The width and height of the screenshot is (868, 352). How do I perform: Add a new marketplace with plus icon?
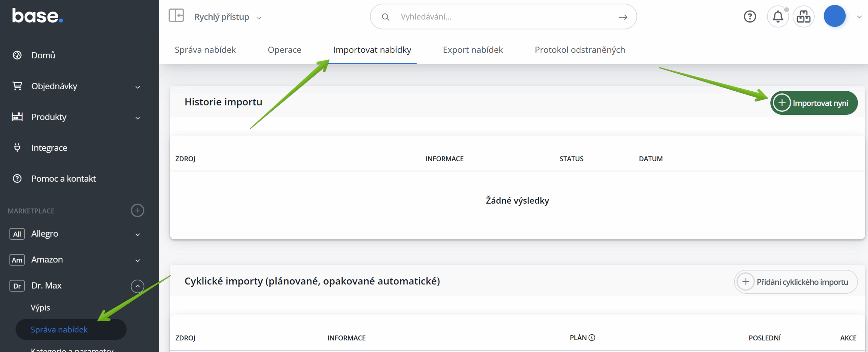coord(137,210)
